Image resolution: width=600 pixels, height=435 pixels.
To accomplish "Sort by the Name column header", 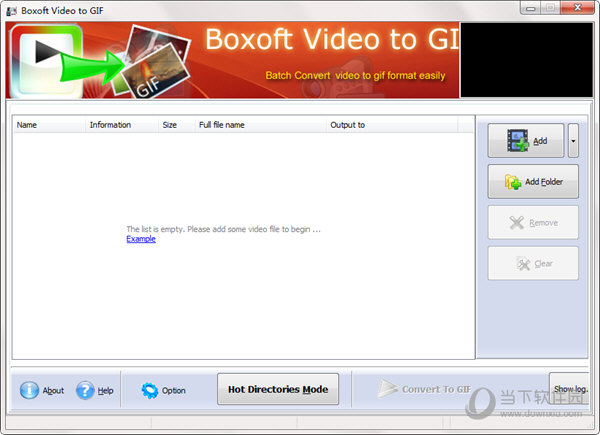I will point(49,125).
